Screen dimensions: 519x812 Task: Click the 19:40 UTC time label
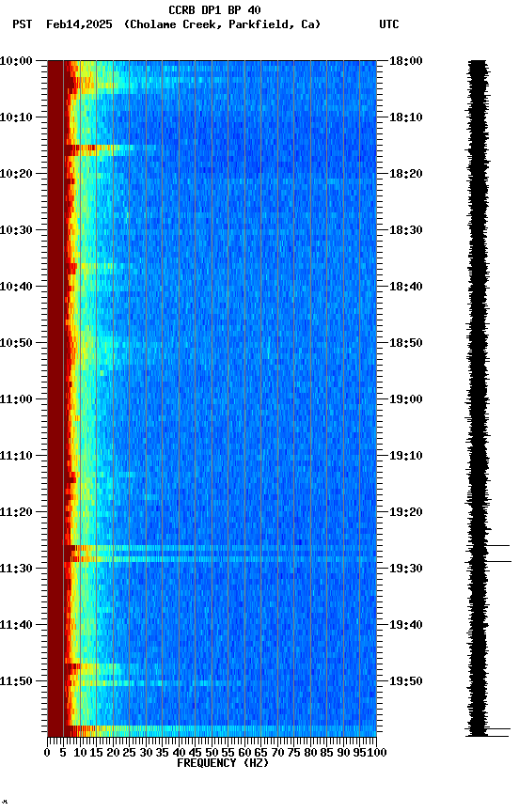pyautogui.click(x=406, y=626)
